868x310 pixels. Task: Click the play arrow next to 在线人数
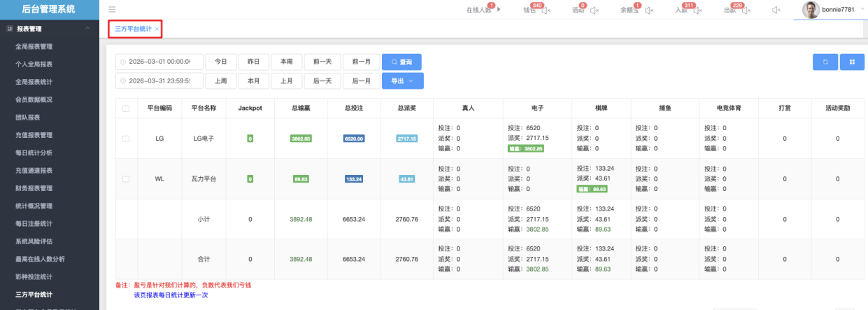coord(498,10)
